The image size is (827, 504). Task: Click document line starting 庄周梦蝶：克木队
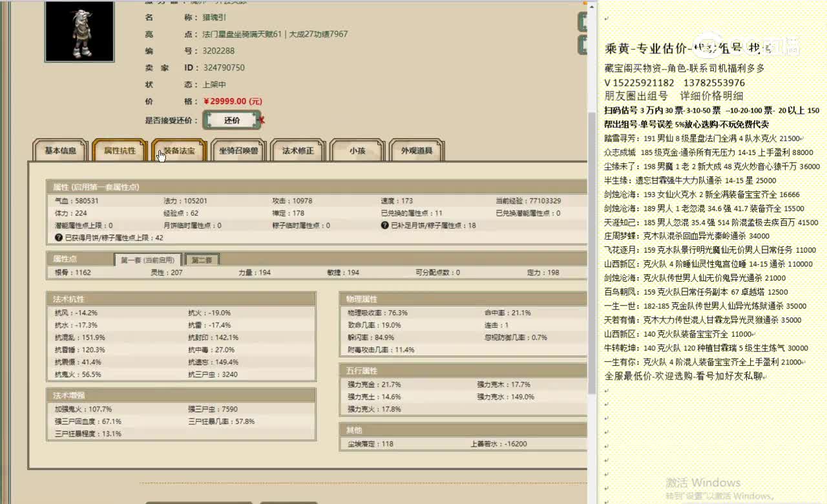(687, 236)
